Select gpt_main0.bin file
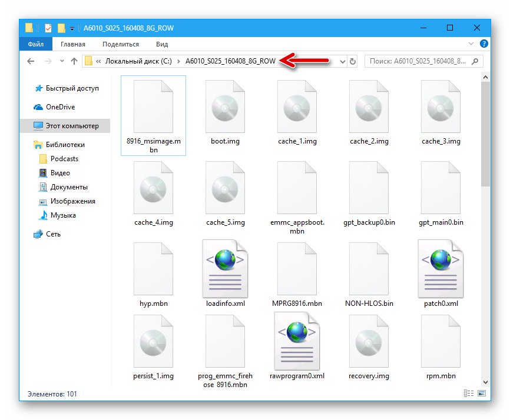Viewport: 510px width, 420px height. (441, 188)
